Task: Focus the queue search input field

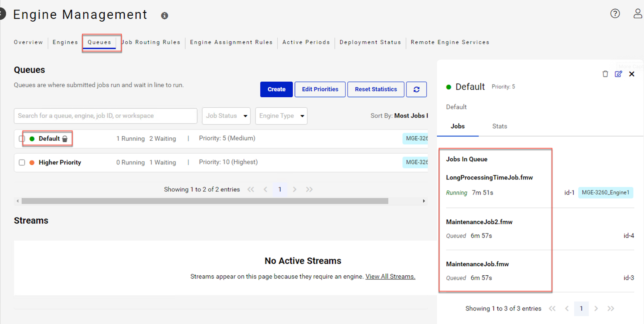Action: pos(105,116)
